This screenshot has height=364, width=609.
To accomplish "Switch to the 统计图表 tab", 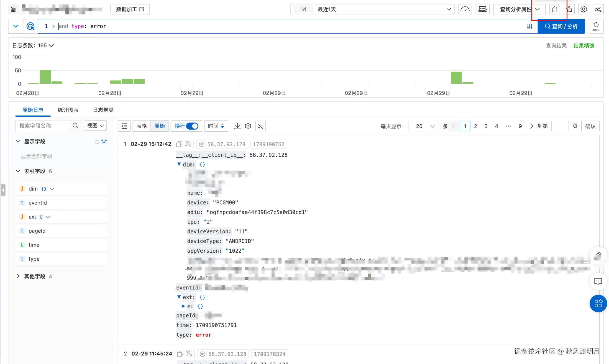I will tap(68, 110).
